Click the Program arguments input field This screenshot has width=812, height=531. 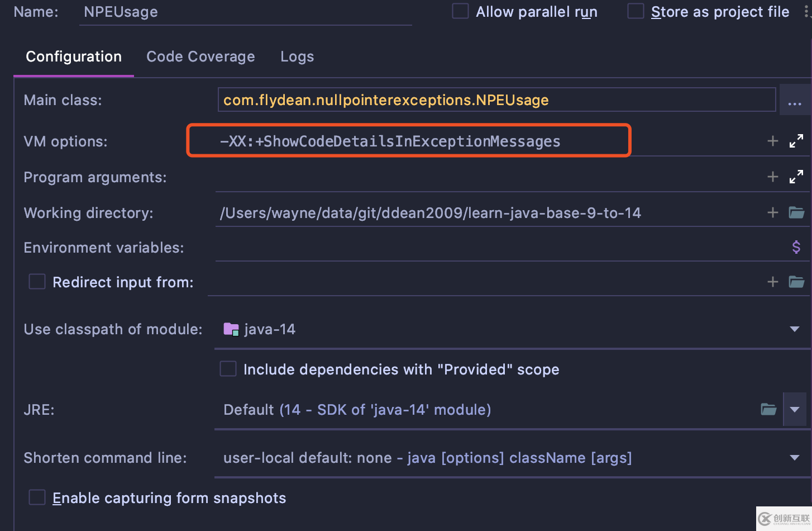coord(489,177)
